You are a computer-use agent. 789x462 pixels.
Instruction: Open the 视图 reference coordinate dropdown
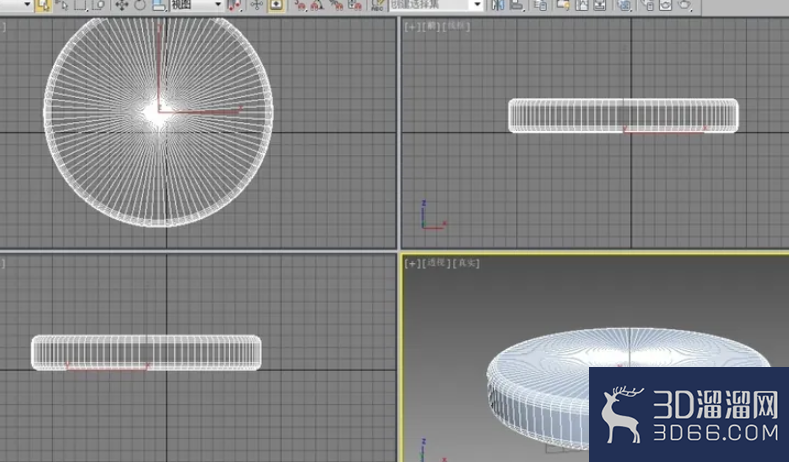click(x=197, y=5)
